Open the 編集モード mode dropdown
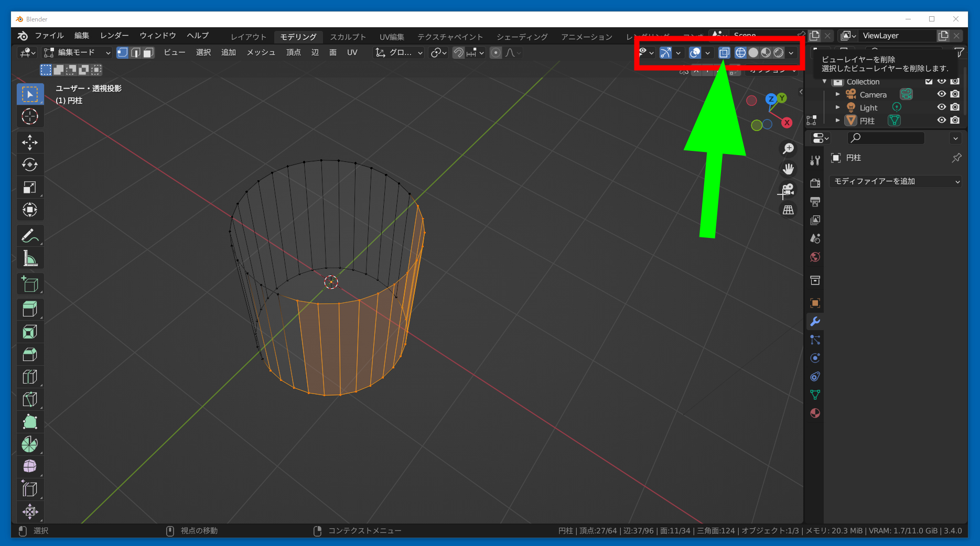 pyautogui.click(x=77, y=53)
